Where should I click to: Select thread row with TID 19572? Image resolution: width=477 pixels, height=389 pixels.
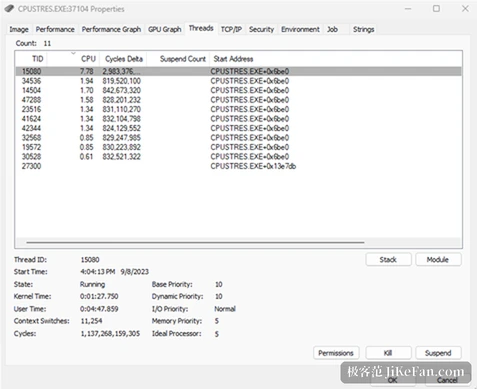[x=238, y=147]
